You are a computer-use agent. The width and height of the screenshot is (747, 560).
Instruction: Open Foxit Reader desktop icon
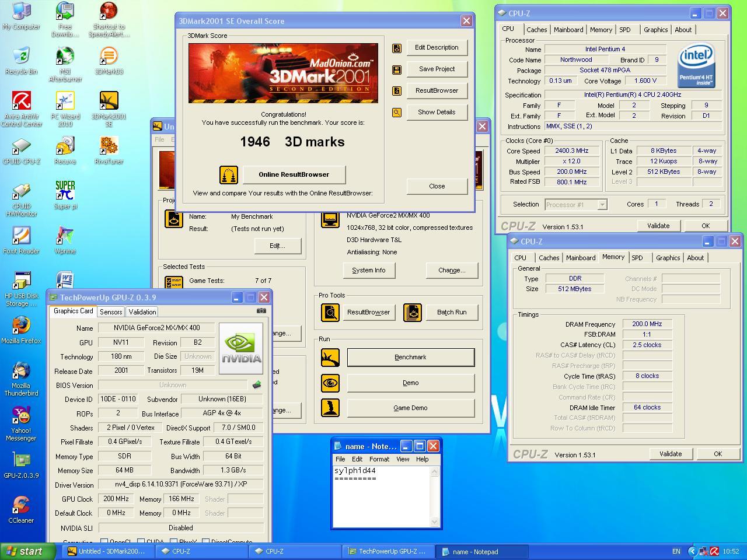point(22,240)
